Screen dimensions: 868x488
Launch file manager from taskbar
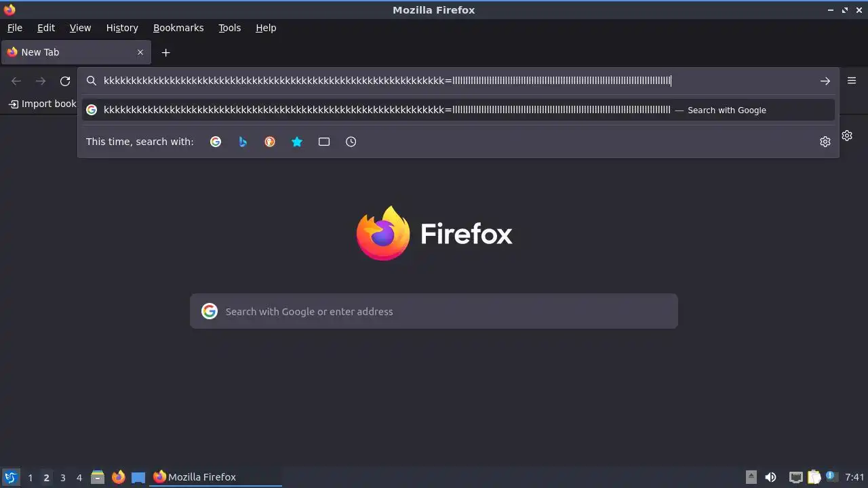pyautogui.click(x=98, y=477)
